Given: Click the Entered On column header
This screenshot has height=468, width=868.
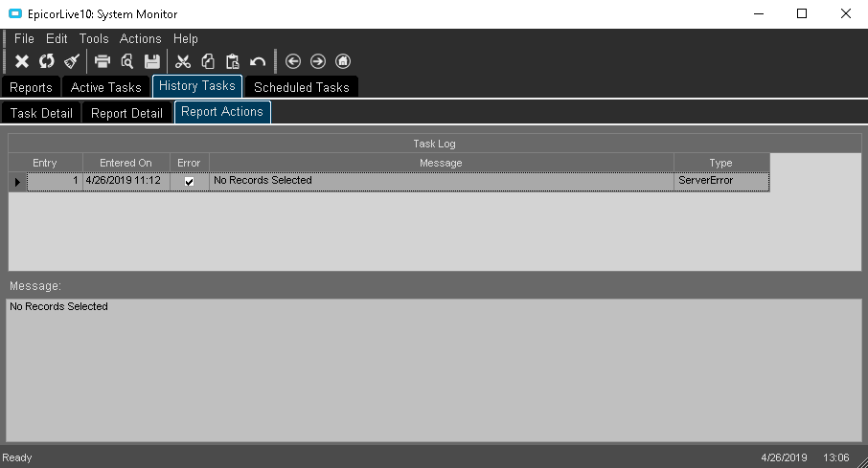Looking at the screenshot, I should 126,163.
